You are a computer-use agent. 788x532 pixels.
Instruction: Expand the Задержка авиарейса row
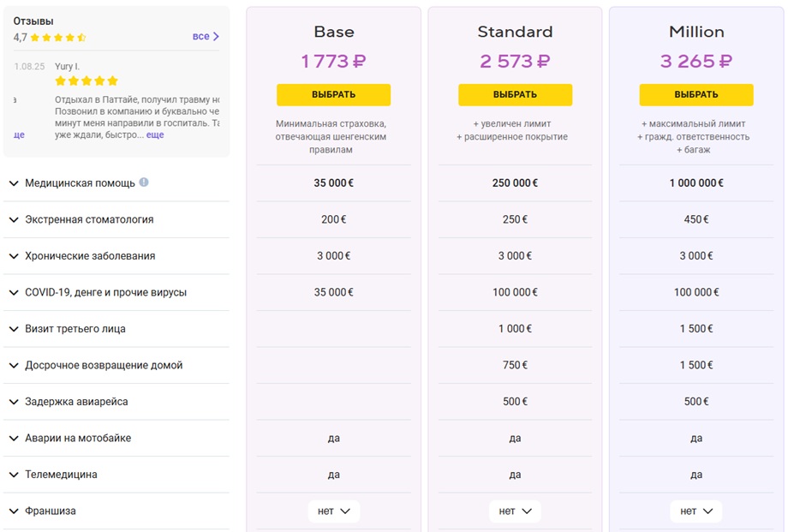coord(116,402)
